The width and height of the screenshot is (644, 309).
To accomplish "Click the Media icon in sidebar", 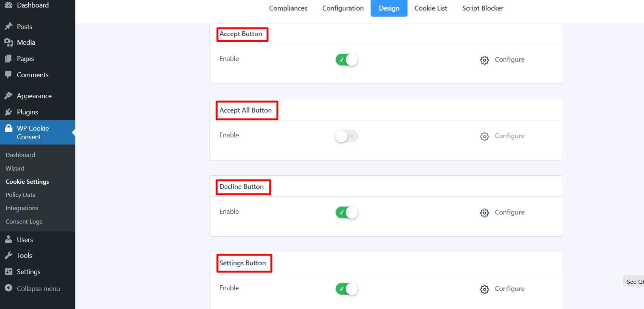I will (8, 43).
